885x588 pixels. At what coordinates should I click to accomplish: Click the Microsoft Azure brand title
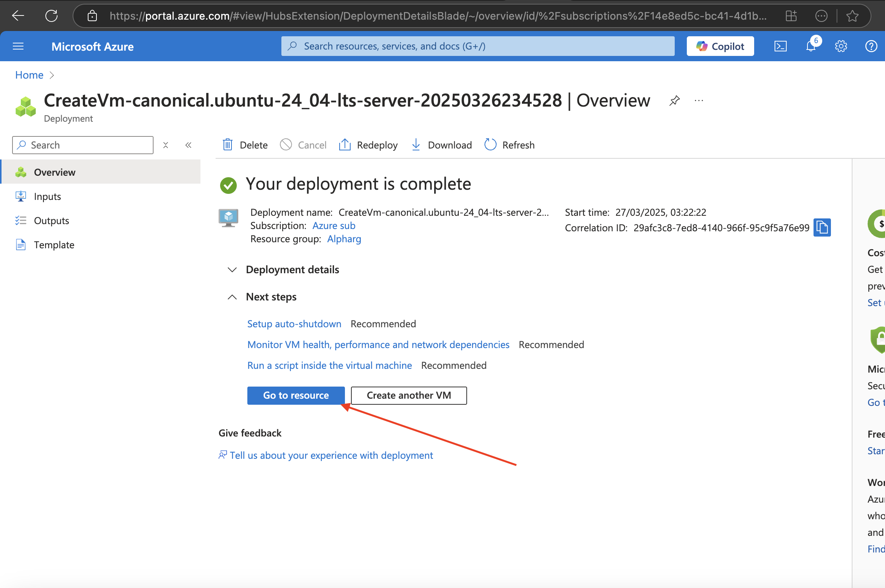coord(93,46)
